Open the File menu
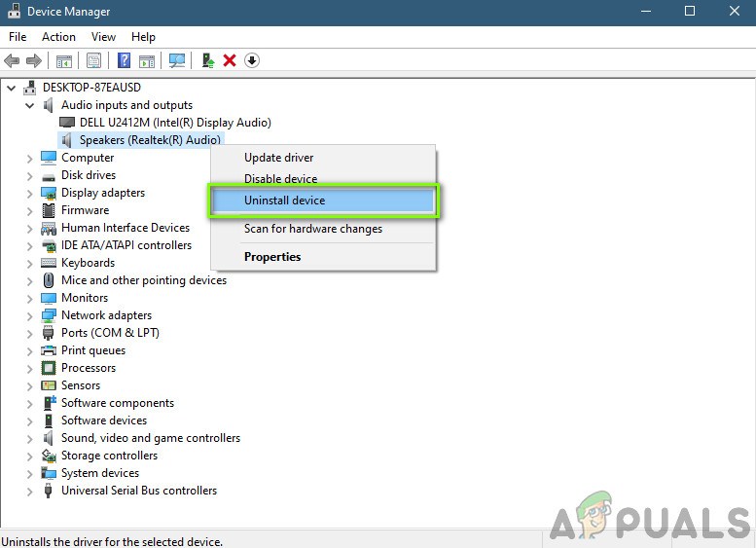 pyautogui.click(x=18, y=37)
